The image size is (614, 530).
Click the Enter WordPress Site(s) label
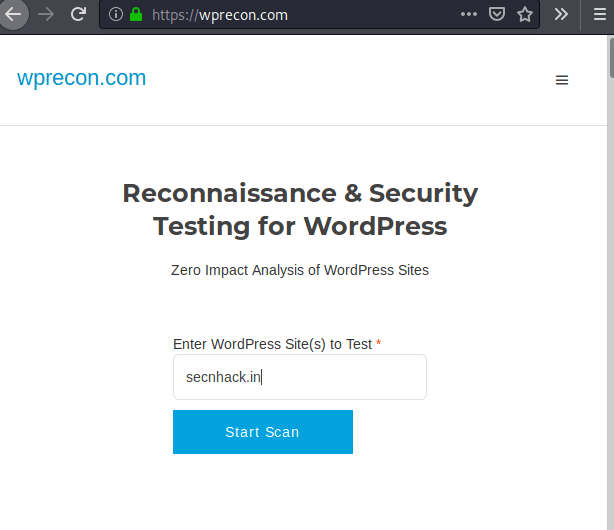tap(272, 344)
